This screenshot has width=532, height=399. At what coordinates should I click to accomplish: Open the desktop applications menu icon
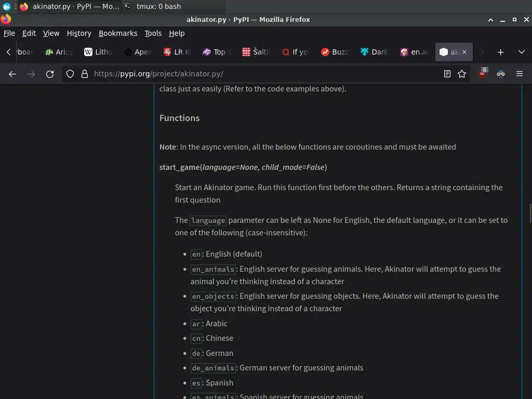tap(6, 6)
